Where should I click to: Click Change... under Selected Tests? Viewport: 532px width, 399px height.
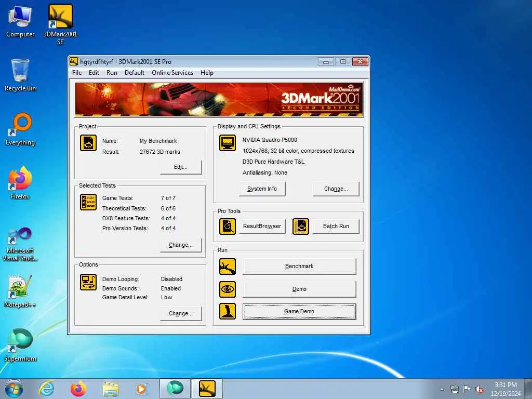181,245
